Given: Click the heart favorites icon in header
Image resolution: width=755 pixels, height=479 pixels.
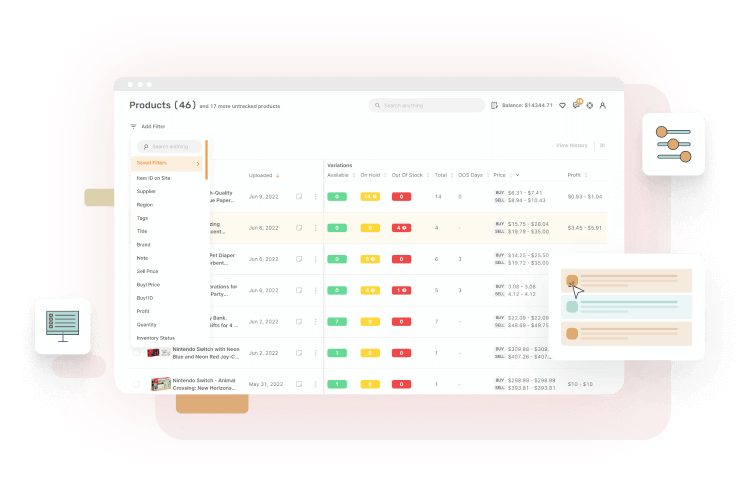Looking at the screenshot, I should 562,105.
